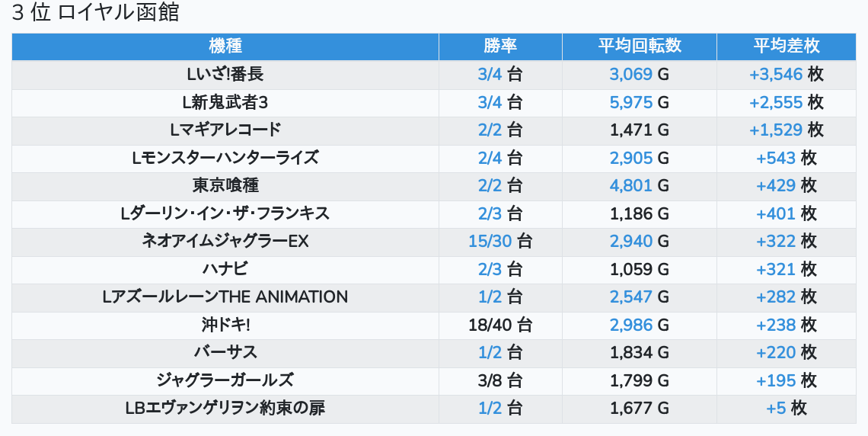Screen dimensions: 868x436
Task: Click the +3,546 average difference value
Action: pyautogui.click(x=775, y=75)
